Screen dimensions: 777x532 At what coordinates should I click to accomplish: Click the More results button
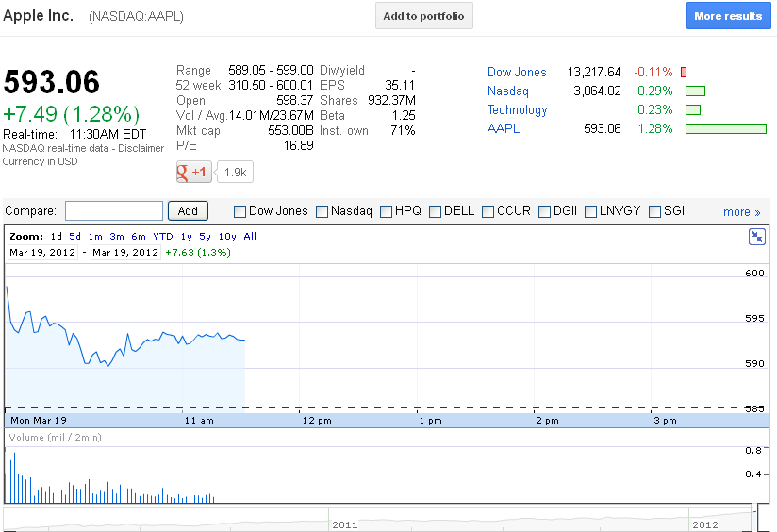tap(728, 16)
